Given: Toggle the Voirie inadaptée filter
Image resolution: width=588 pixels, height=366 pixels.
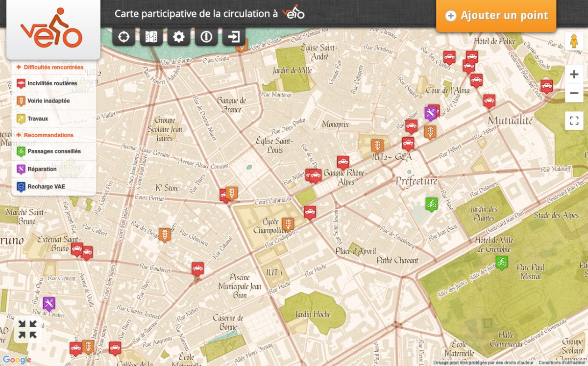Looking at the screenshot, I should [x=49, y=101].
